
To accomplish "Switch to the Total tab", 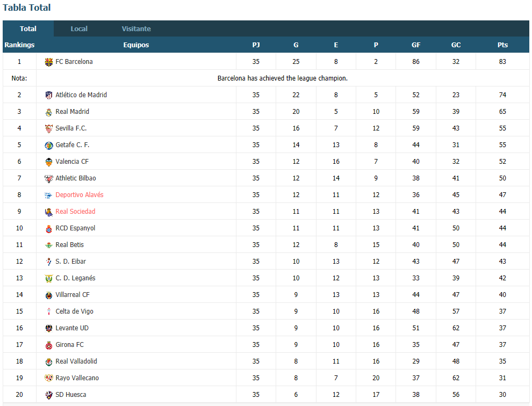I will click(x=28, y=29).
